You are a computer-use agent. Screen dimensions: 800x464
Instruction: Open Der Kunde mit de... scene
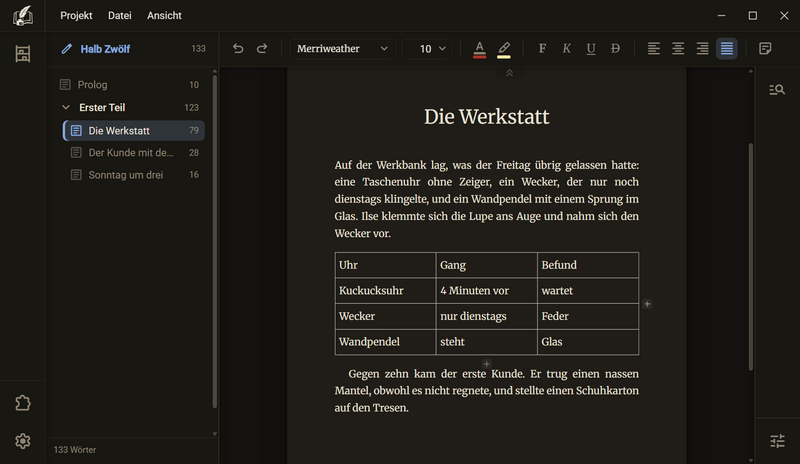pyautogui.click(x=134, y=153)
